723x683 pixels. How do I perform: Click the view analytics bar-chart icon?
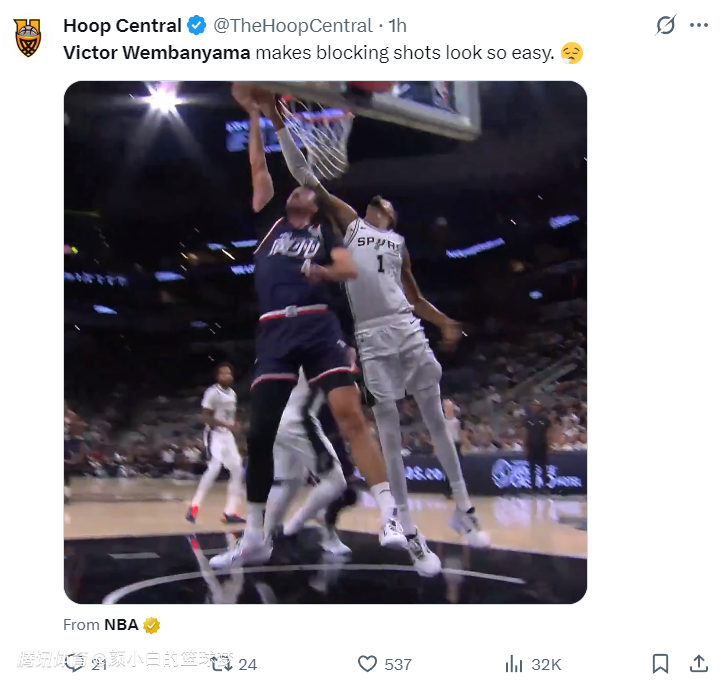[x=514, y=664]
